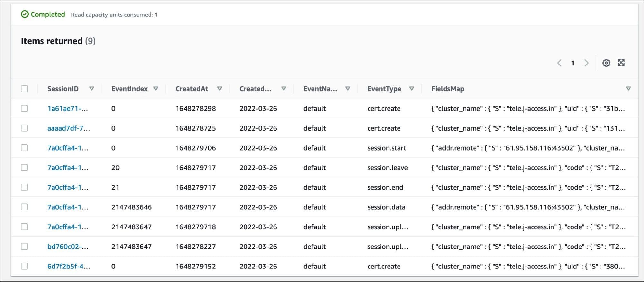Open session link bd760c02-...
The height and width of the screenshot is (282, 644).
[x=68, y=247]
